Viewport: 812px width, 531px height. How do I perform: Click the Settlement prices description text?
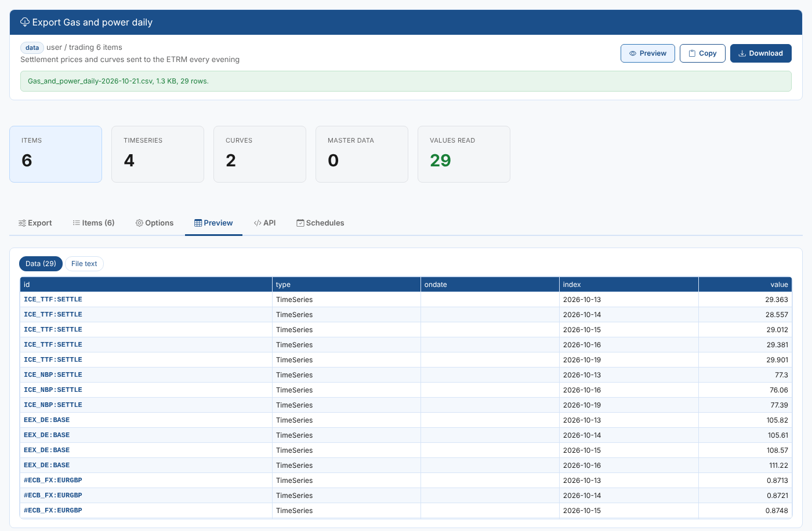click(130, 60)
